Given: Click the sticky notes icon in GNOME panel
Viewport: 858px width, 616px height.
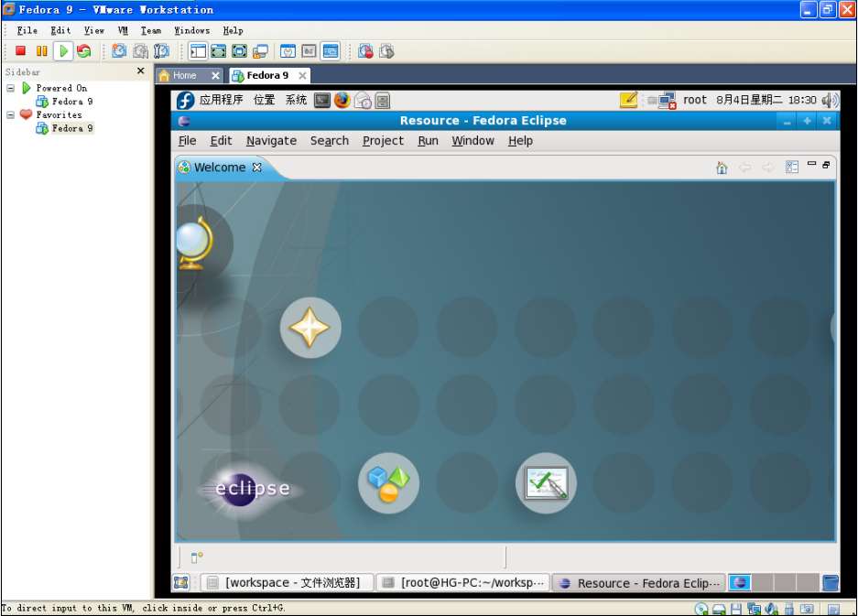Looking at the screenshot, I should pos(628,100).
